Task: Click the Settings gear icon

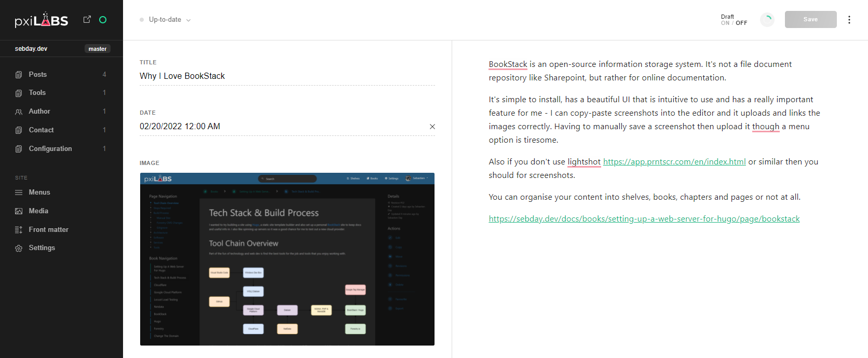Action: [x=19, y=248]
